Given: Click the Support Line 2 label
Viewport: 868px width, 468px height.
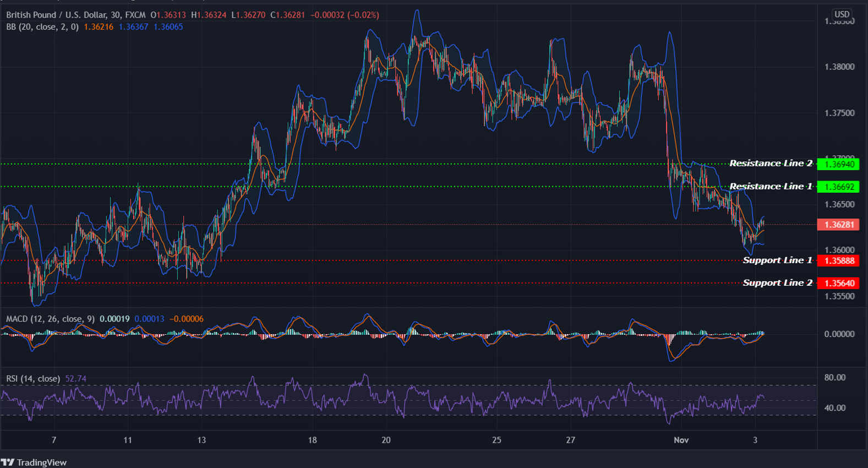Looking at the screenshot, I should (x=777, y=283).
